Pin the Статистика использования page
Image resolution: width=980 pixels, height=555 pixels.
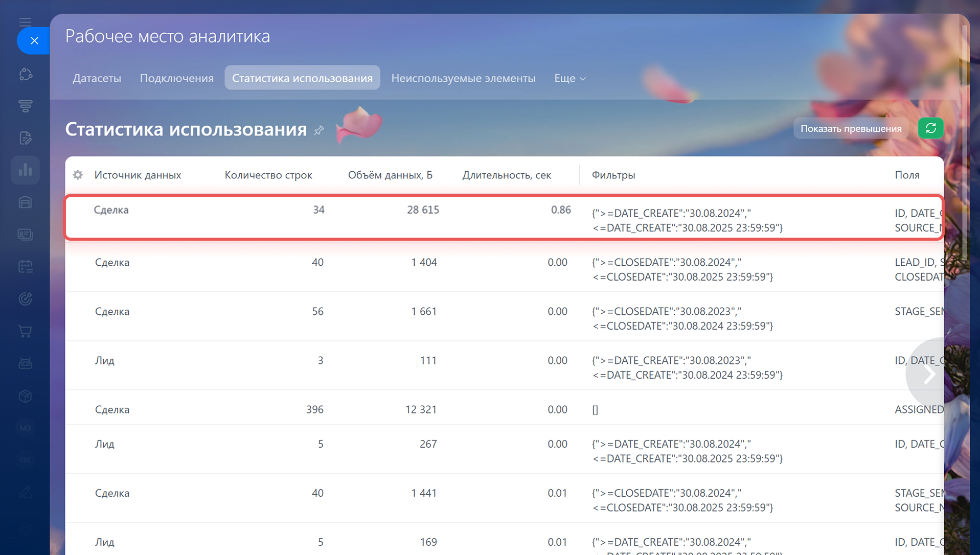tap(319, 131)
